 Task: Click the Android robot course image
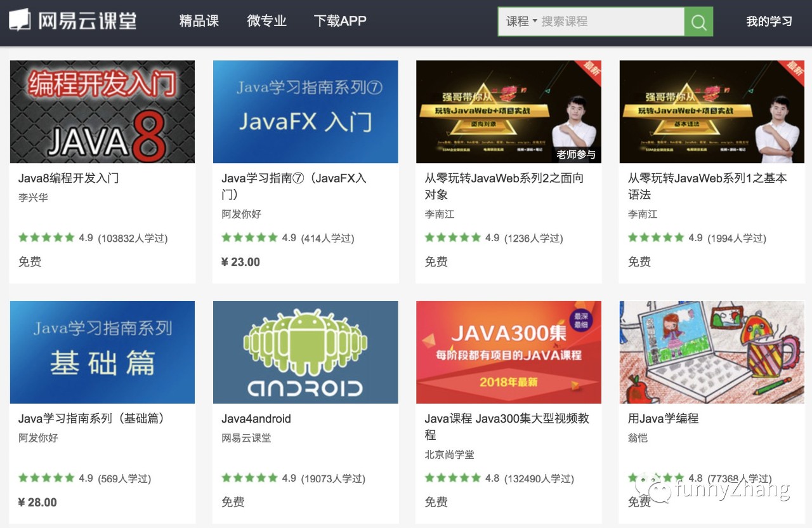[305, 352]
